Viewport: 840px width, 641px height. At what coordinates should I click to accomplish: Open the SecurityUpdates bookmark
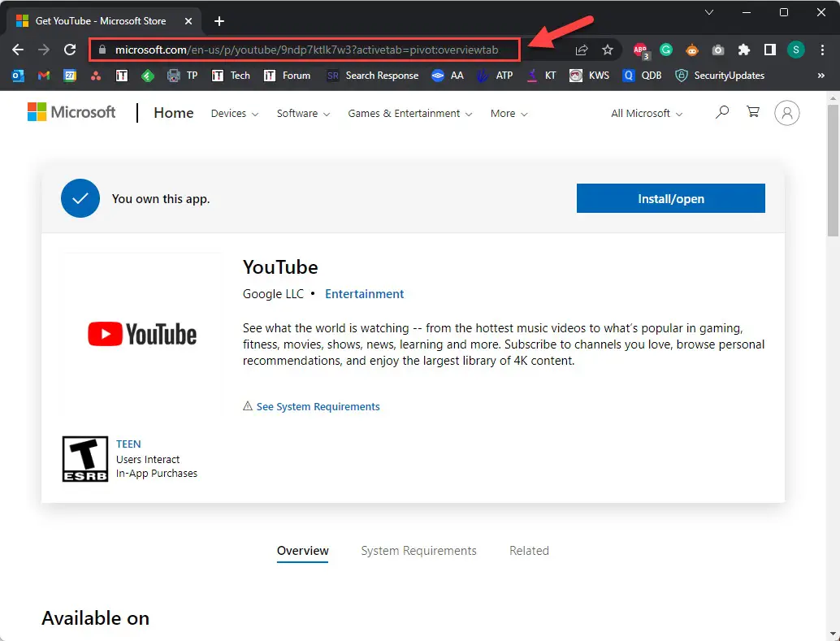pos(720,76)
